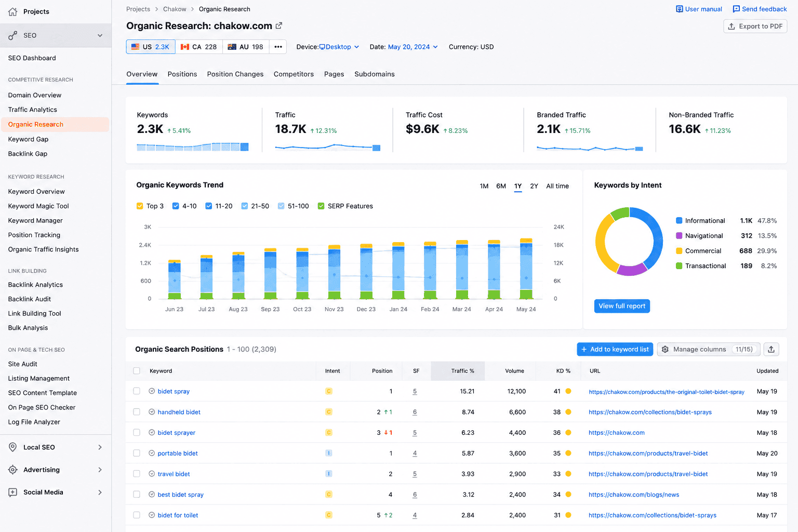
Task: Click the User manual book icon
Action: tap(679, 9)
